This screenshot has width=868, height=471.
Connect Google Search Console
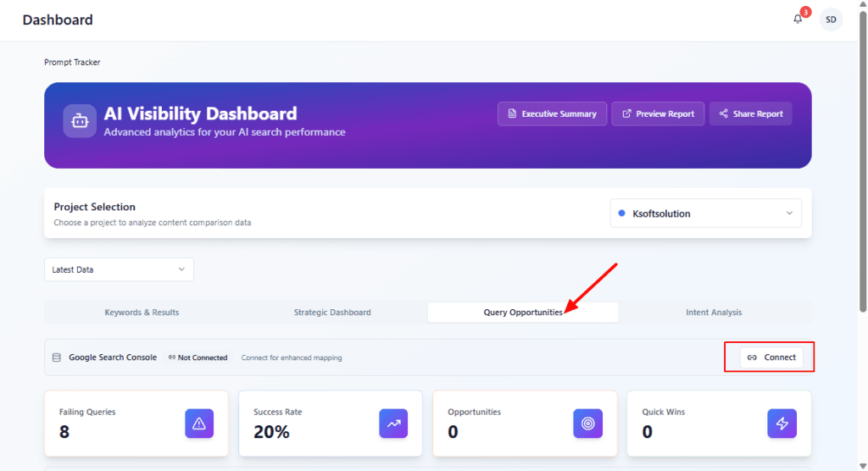tap(771, 357)
